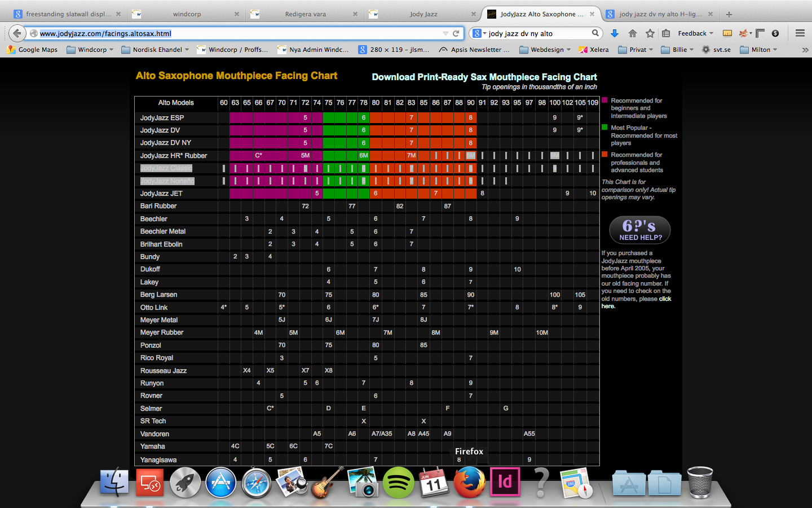Screen dimensions: 812x508
Task: Click the Download Print-Ready Sax Mouthpiece Facing Chart link
Action: point(484,77)
